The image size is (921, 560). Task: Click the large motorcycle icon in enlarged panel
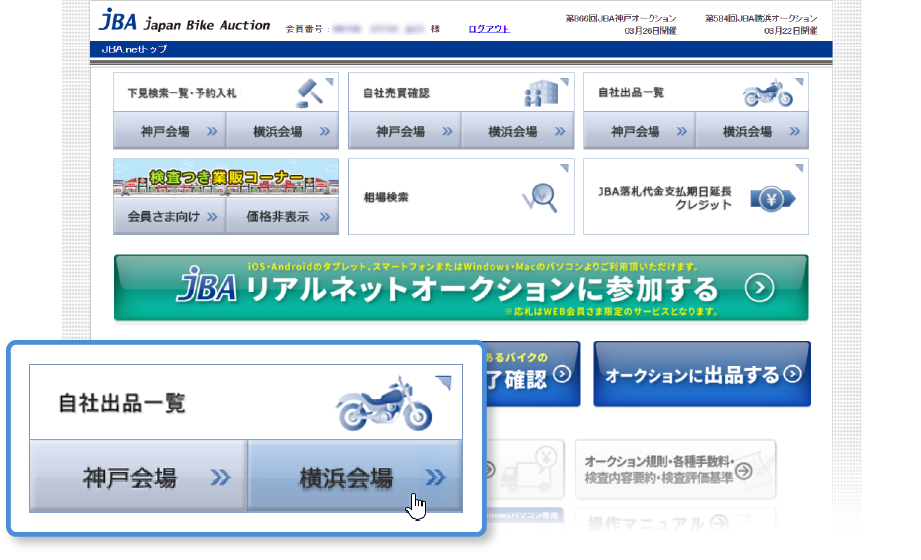point(384,404)
